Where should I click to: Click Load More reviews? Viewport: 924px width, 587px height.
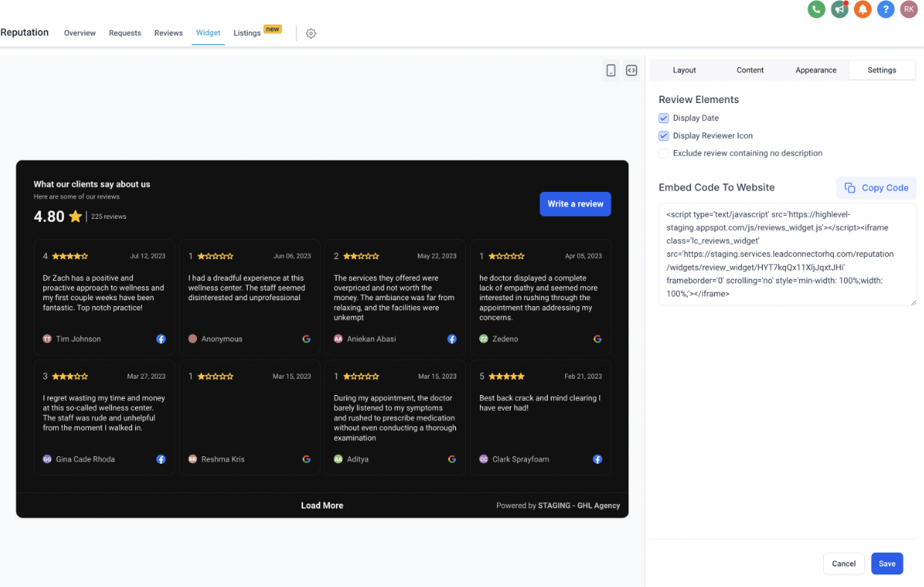coord(322,506)
